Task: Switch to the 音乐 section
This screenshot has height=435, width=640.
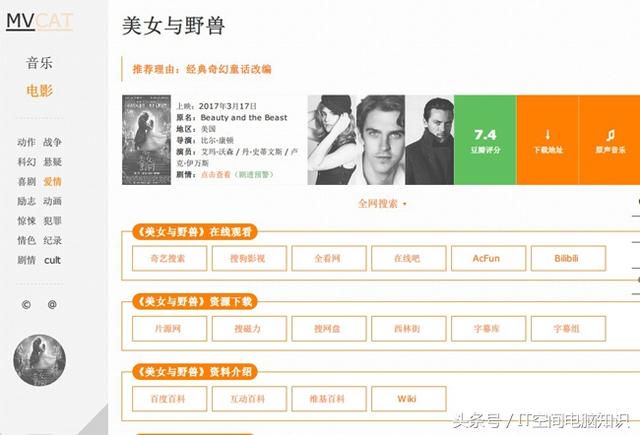Action: (x=39, y=63)
